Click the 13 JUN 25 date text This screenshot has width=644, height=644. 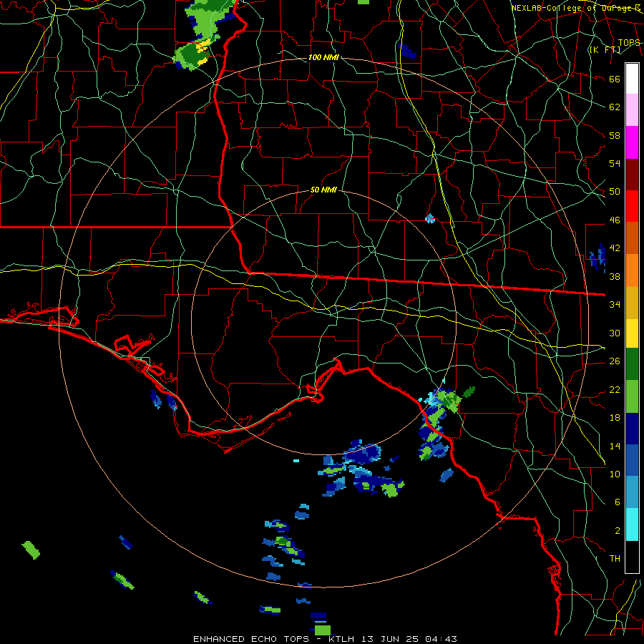tap(390, 639)
